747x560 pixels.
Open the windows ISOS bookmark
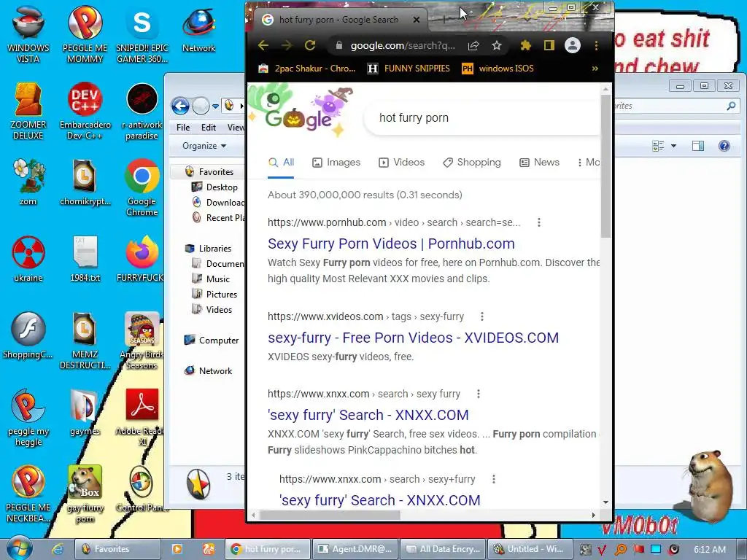(498, 69)
